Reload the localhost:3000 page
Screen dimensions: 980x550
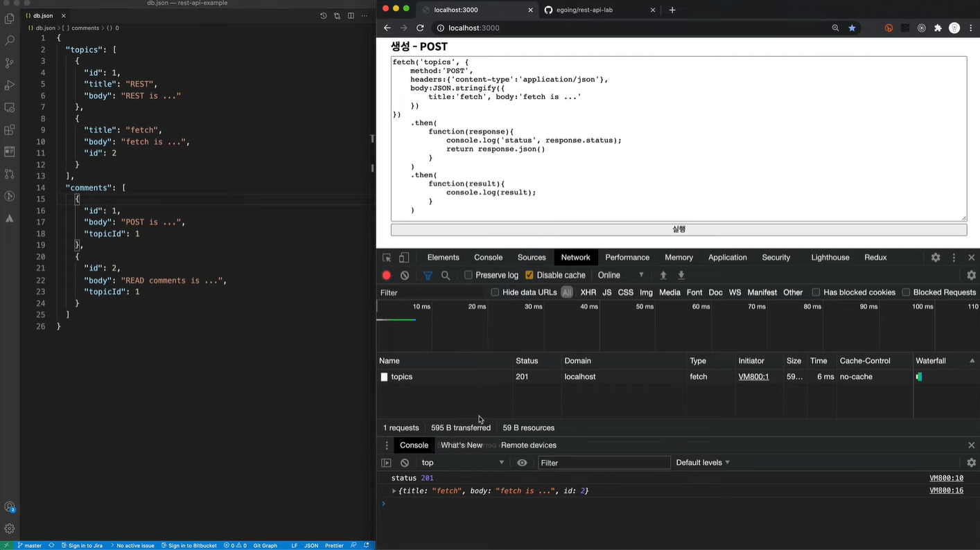coord(420,28)
